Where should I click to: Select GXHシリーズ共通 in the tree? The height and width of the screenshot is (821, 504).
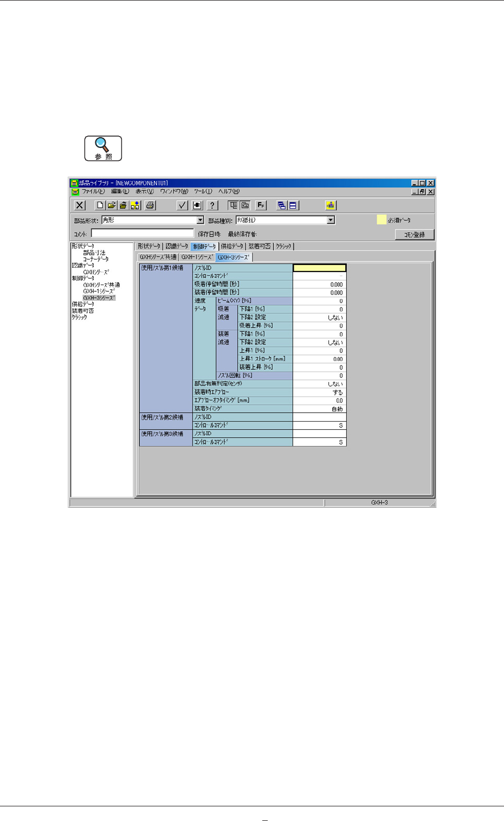(x=101, y=285)
